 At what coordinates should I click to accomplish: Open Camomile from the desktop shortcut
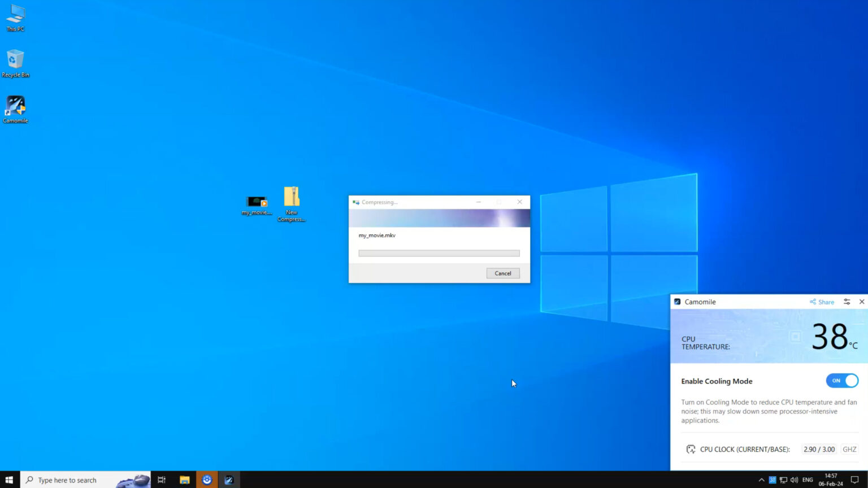[x=15, y=106]
